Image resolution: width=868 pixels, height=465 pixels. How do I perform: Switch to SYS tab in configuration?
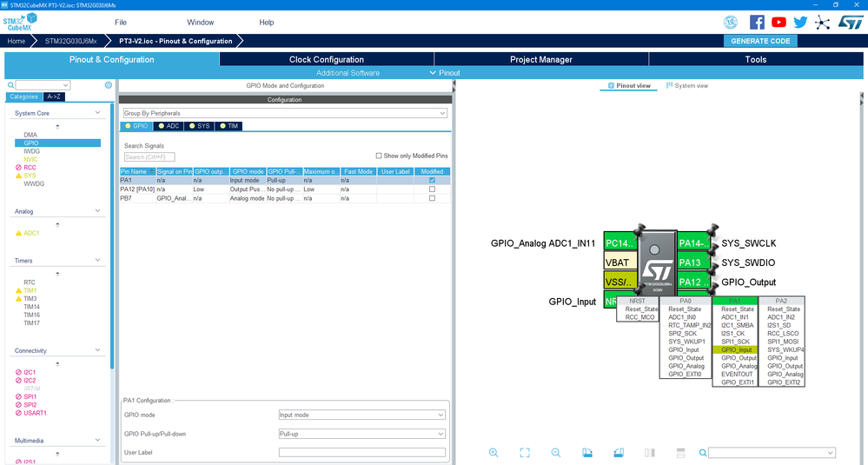click(199, 126)
